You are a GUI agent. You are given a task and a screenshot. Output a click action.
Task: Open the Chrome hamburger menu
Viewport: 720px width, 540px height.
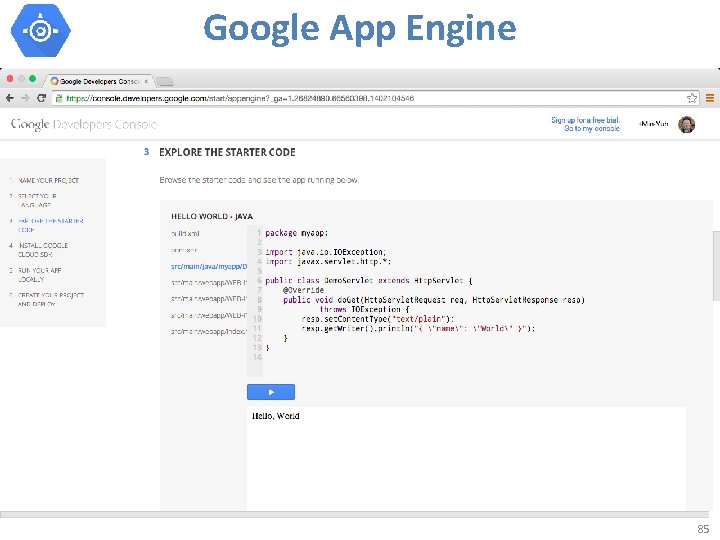tap(709, 98)
